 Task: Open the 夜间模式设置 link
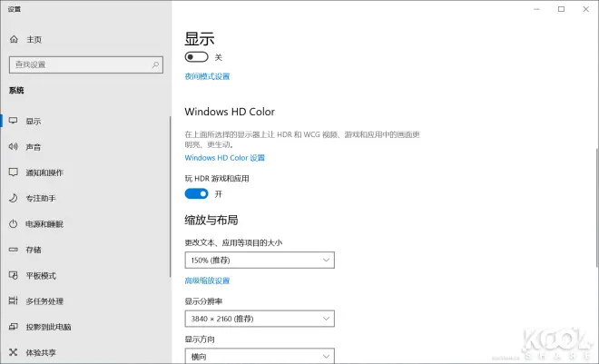(207, 76)
